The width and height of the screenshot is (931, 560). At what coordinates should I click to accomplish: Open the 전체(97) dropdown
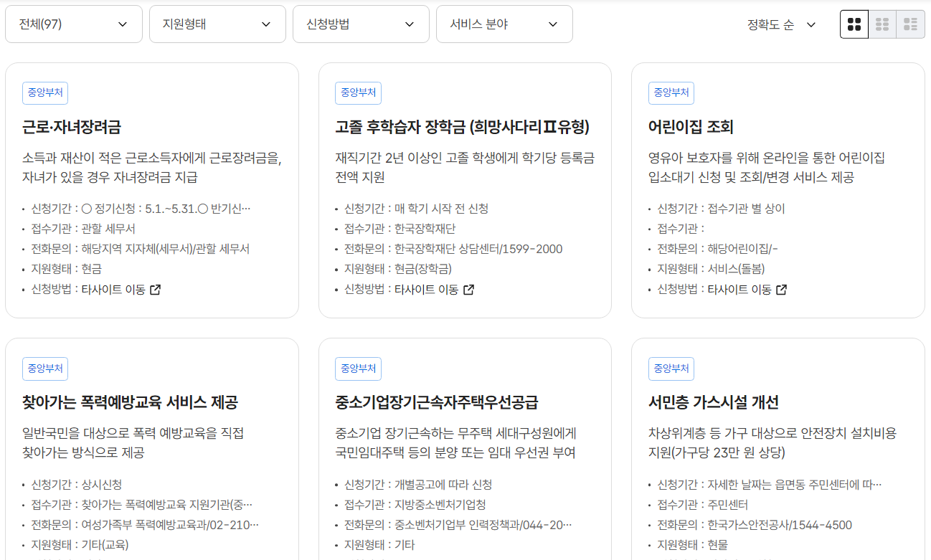[x=74, y=24]
